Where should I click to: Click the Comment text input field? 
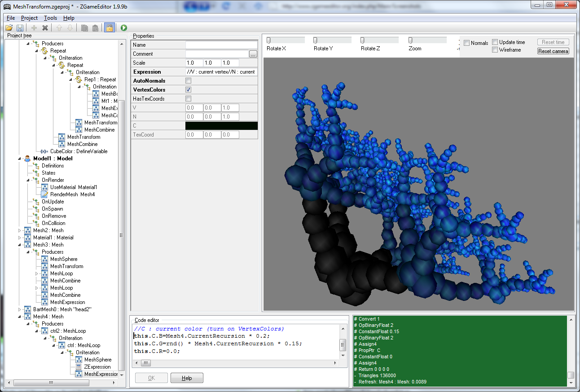[217, 54]
